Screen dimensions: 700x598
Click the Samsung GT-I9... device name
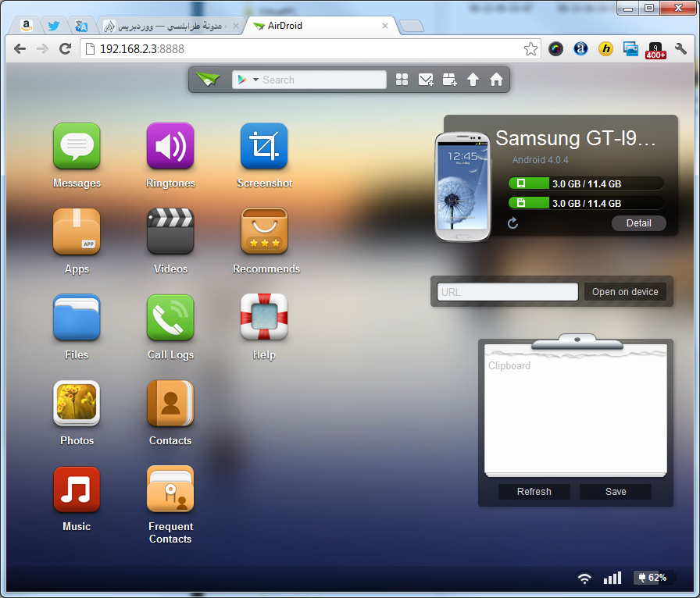point(576,138)
